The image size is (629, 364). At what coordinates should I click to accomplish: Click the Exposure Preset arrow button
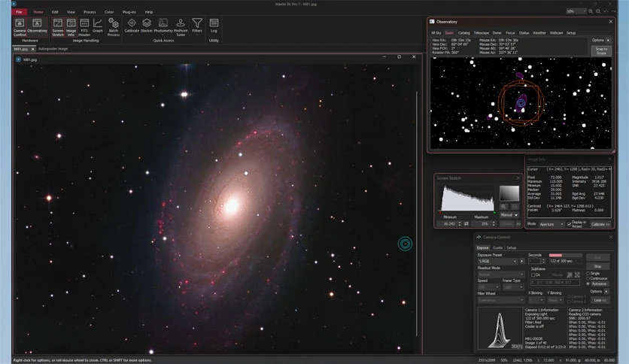pos(522,261)
